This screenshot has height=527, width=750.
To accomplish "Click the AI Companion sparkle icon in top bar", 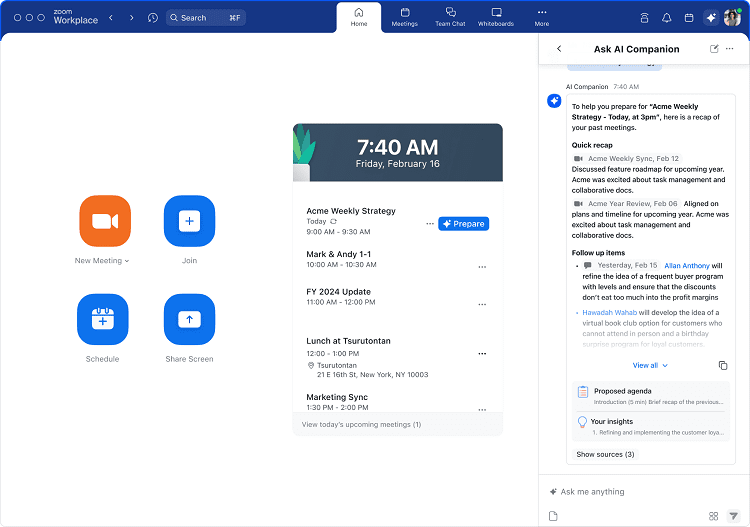I will coord(711,18).
